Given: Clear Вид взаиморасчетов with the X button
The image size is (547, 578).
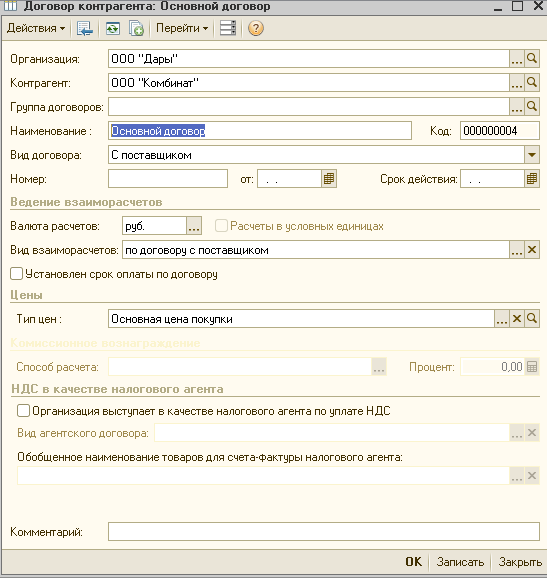Looking at the screenshot, I should 532,250.
